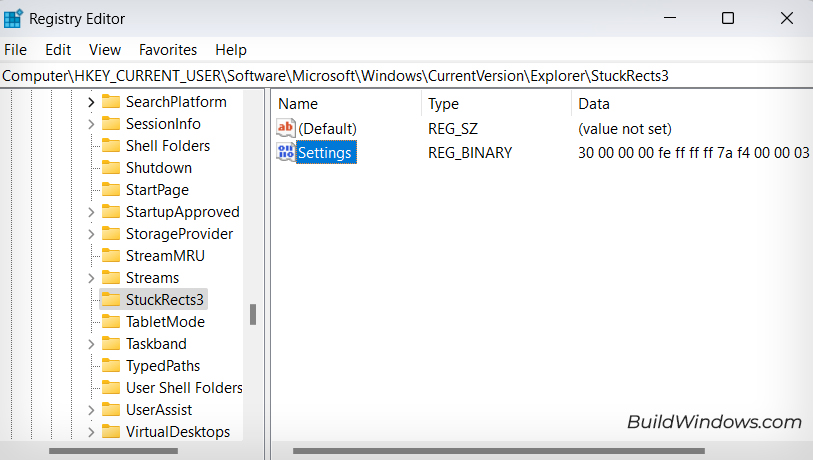Screen dimensions: 813x460
Task: Click the UserAssist folder icon
Action: pyautogui.click(x=111, y=410)
